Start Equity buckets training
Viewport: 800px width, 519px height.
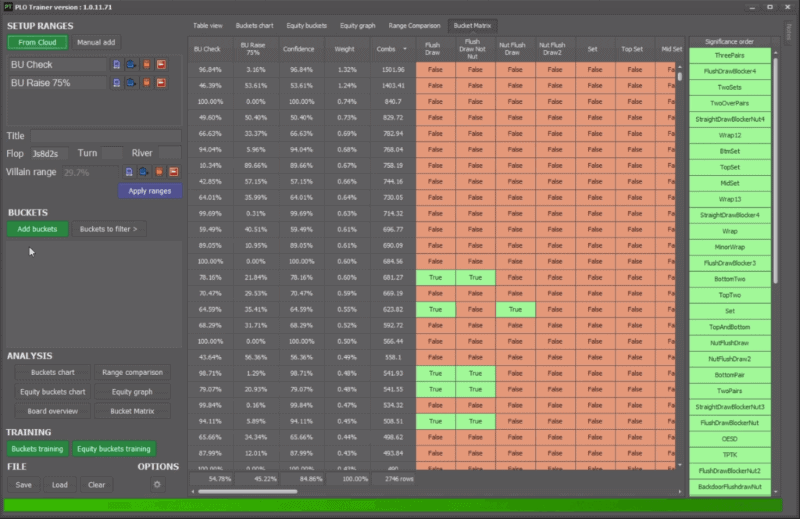114,449
